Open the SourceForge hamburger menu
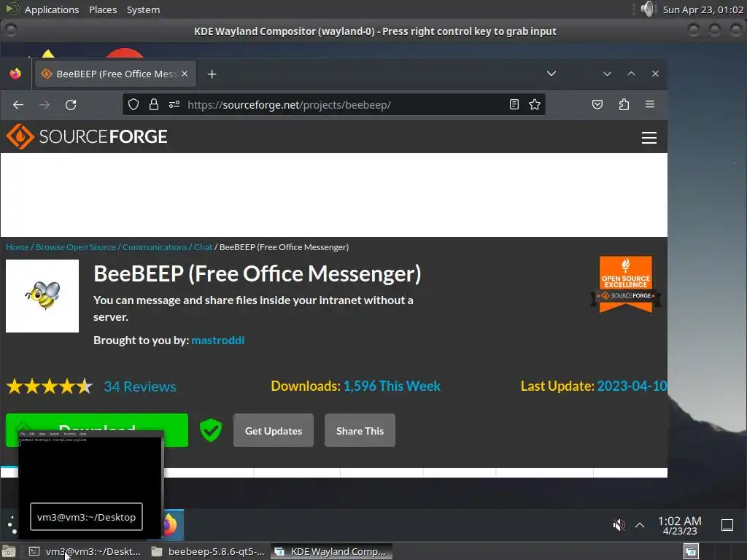The height and width of the screenshot is (560, 747). pyautogui.click(x=649, y=138)
